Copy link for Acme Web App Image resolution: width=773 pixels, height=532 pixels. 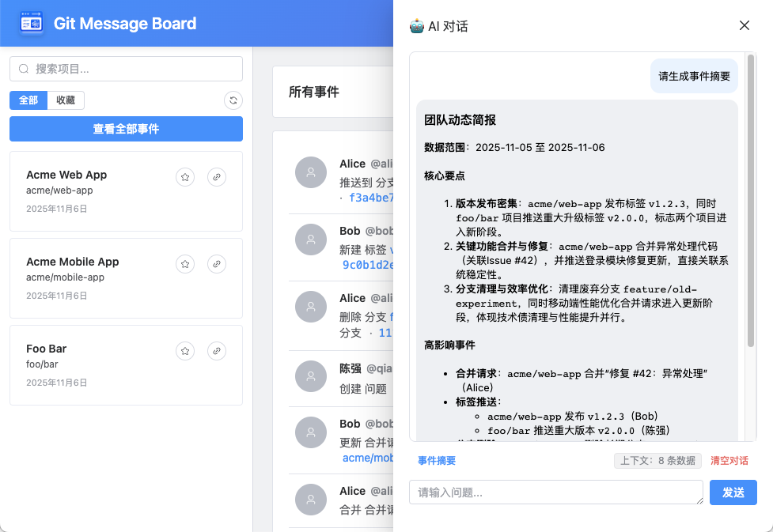click(217, 178)
